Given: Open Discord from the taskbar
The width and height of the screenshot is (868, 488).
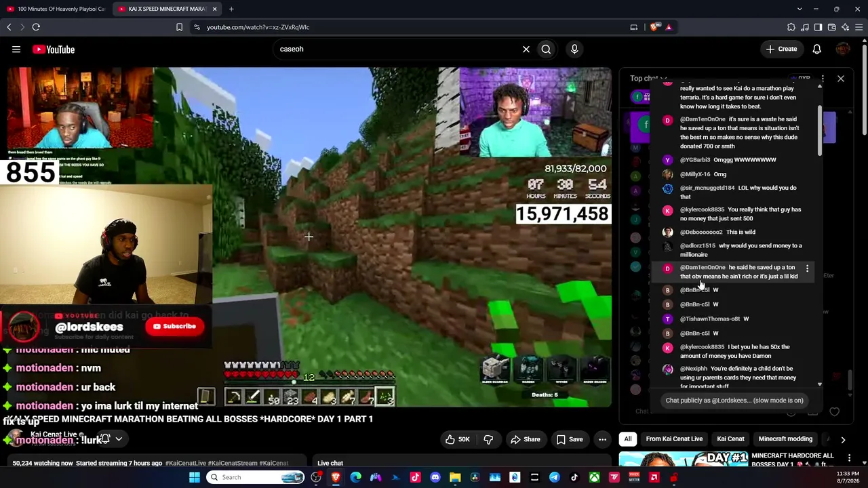Looking at the screenshot, I should click(x=435, y=477).
